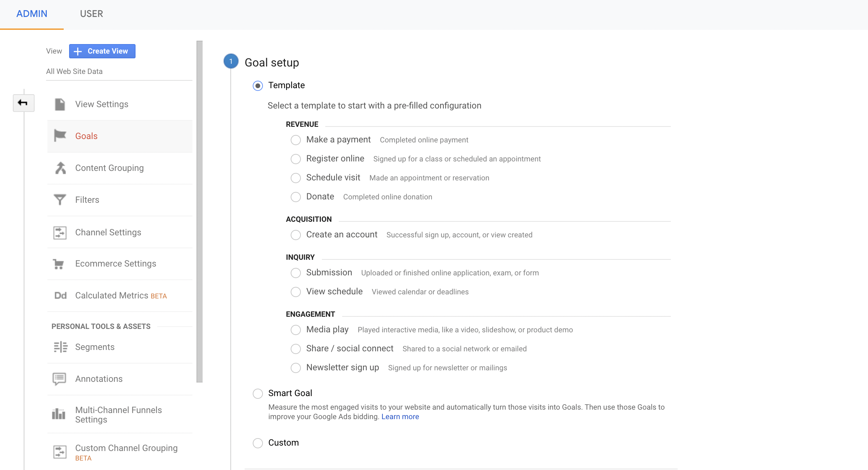The width and height of the screenshot is (868, 470).
Task: Open Content Grouping via its branching icon
Action: pyautogui.click(x=60, y=168)
